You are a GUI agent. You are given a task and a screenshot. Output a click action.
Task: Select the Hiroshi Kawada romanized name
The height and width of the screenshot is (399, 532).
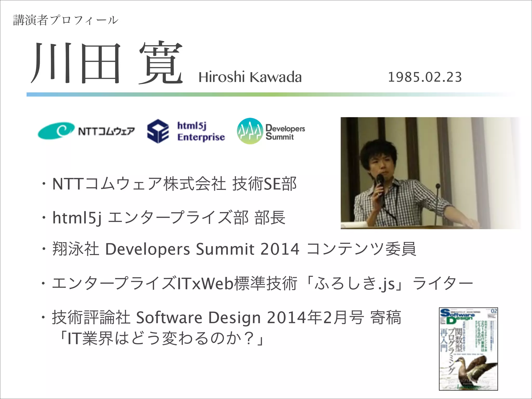point(250,77)
